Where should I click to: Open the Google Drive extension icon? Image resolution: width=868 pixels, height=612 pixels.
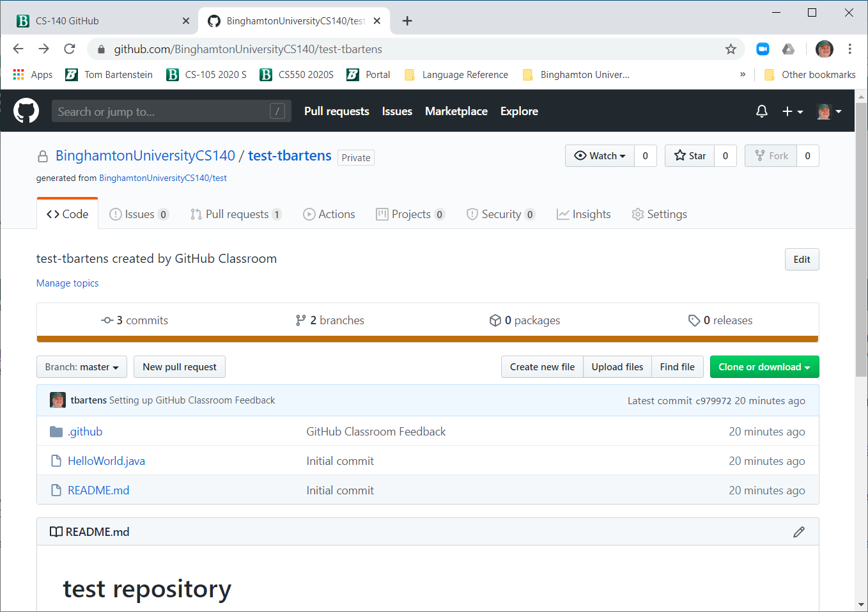click(789, 49)
